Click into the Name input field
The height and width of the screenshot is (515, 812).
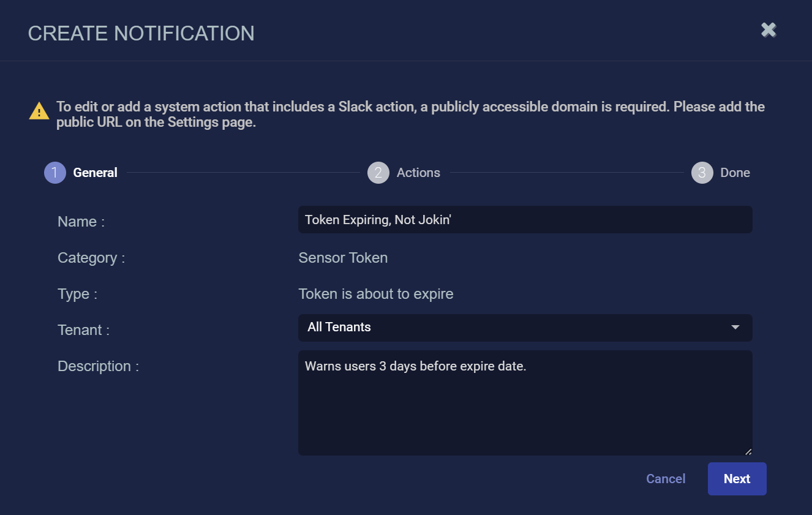525,220
